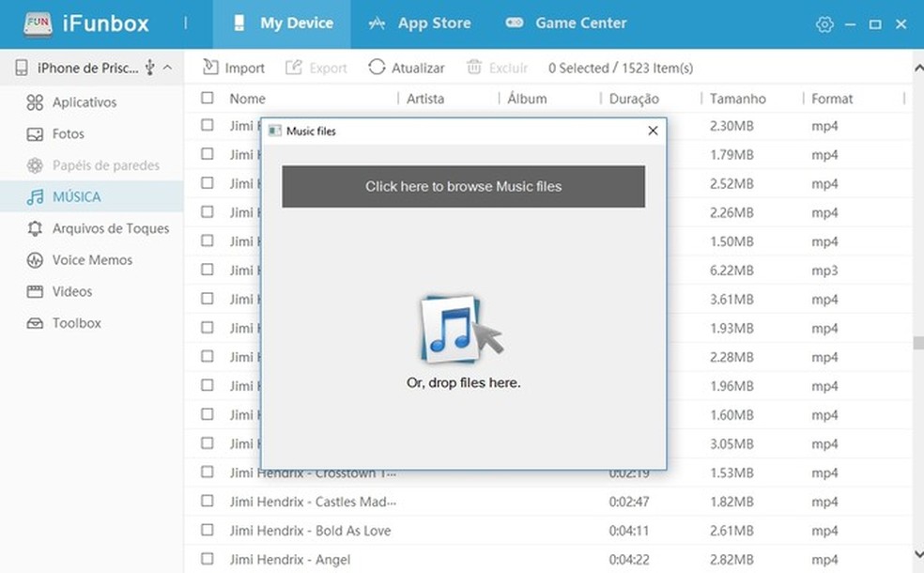Check Jimi Hendrix - Castles Mad... checkbox
Image resolution: width=924 pixels, height=573 pixels.
point(208,501)
